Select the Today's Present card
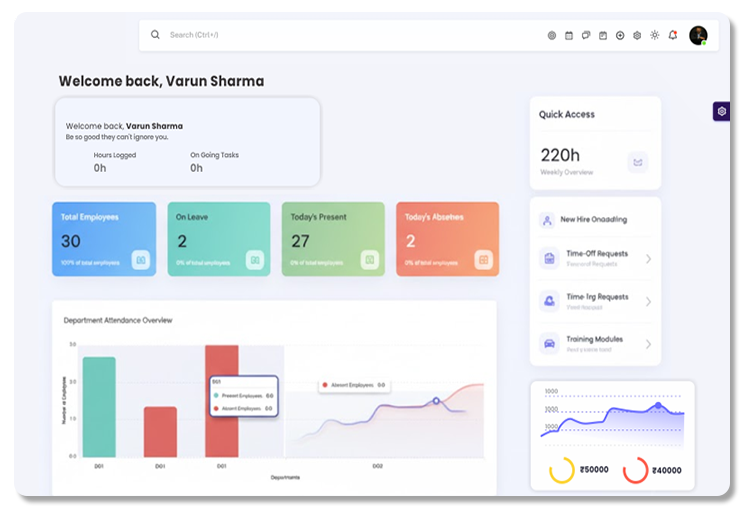The image size is (746, 507). (333, 239)
